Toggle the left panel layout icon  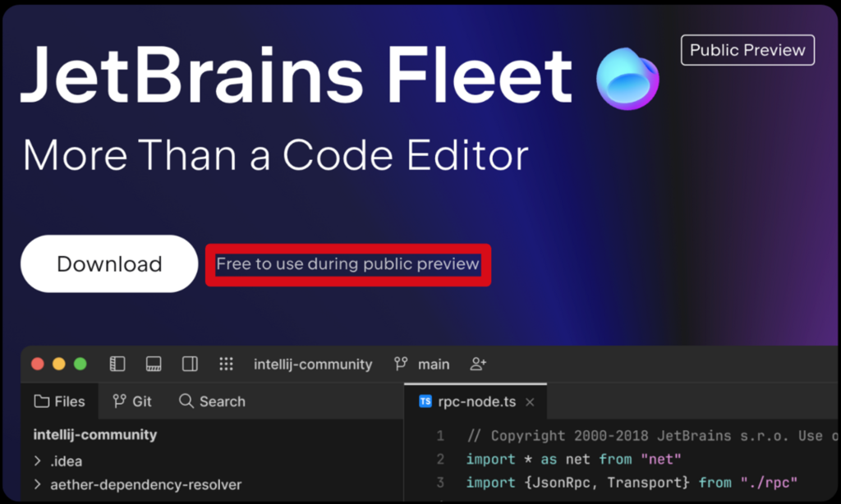tap(117, 364)
